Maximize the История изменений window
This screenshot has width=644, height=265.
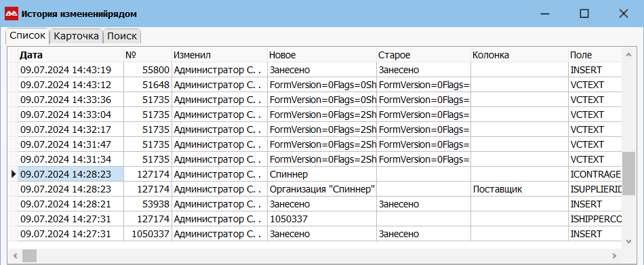[584, 14]
